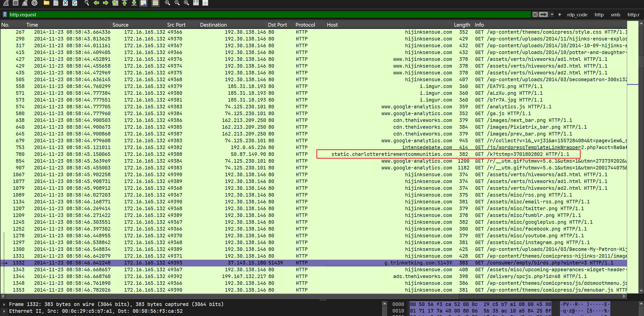
Task: Apply the display filter with the arrow button
Action: 543,15
